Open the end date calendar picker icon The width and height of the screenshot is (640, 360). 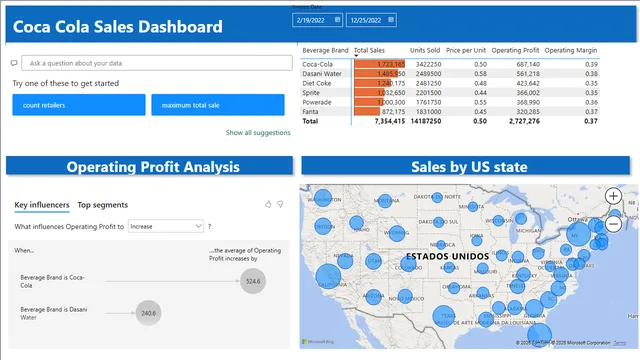point(391,20)
